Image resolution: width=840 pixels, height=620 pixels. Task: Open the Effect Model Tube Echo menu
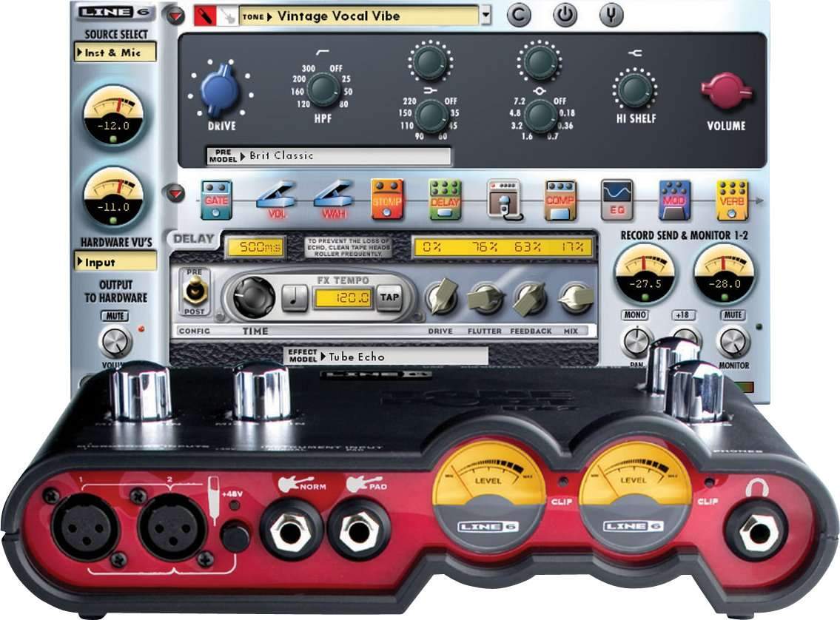click(x=386, y=356)
